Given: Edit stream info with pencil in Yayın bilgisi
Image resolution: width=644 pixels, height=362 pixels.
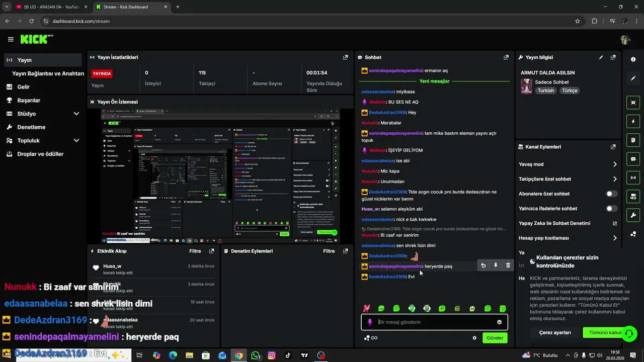Looking at the screenshot, I should 601,57.
